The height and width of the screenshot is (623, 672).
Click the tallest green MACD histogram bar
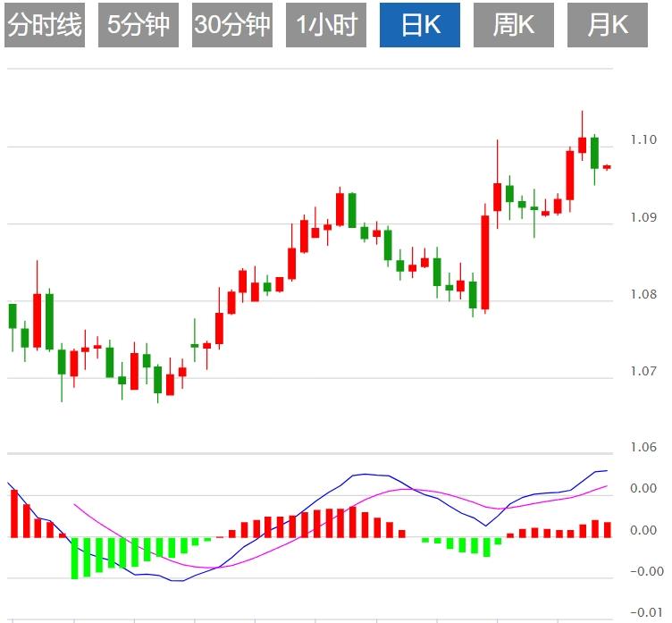[75, 558]
